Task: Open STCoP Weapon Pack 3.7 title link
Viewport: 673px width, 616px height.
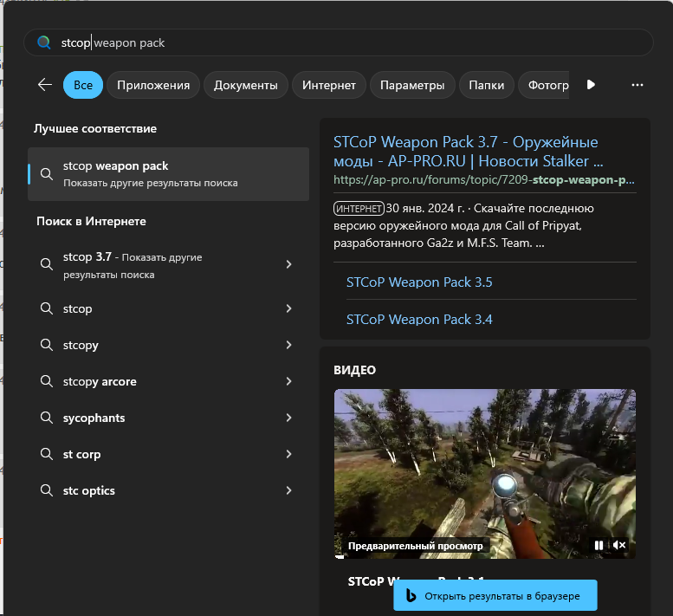Action: (x=468, y=152)
